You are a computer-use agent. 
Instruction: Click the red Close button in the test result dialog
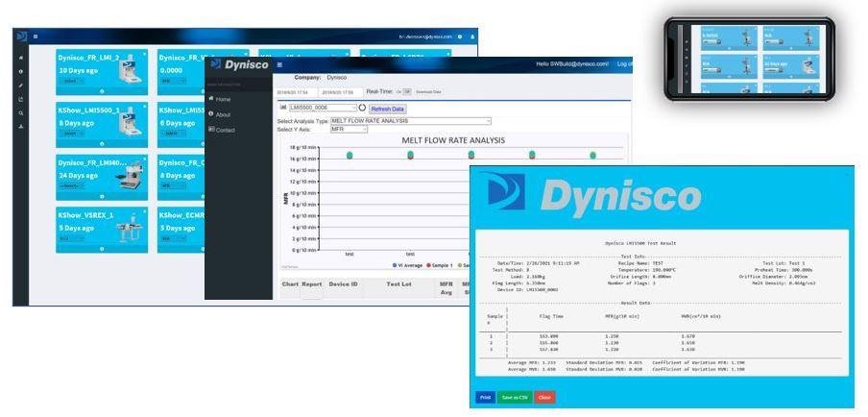(544, 398)
